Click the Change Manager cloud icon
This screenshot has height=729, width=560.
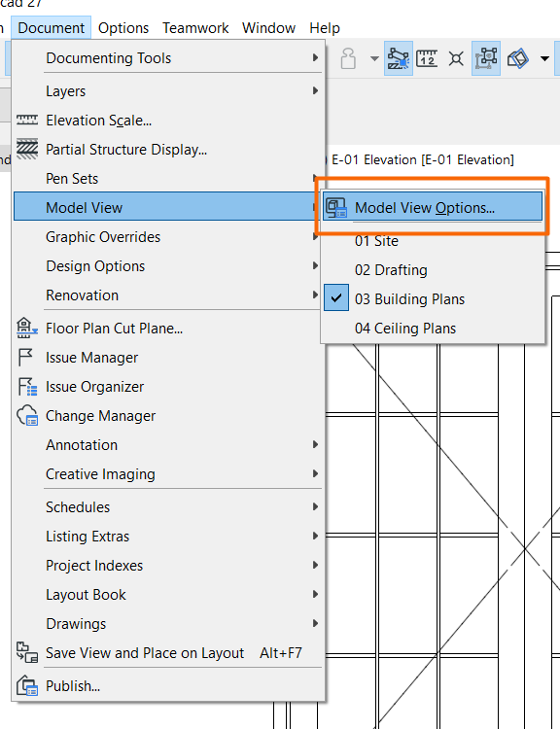coord(27,416)
